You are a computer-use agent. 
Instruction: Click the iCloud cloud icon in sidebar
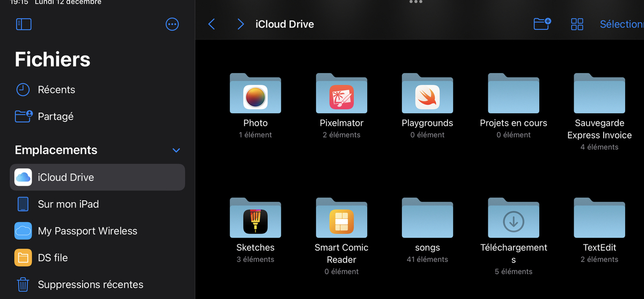[x=23, y=177]
